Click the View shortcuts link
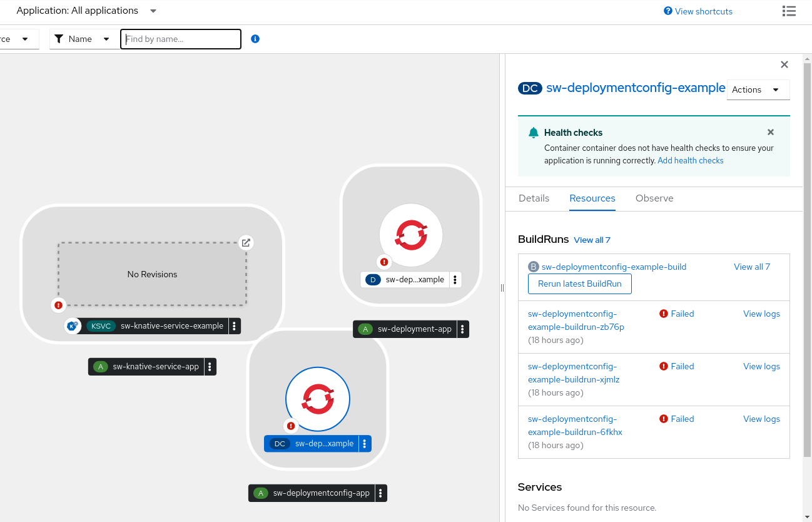This screenshot has height=522, width=812. point(698,11)
